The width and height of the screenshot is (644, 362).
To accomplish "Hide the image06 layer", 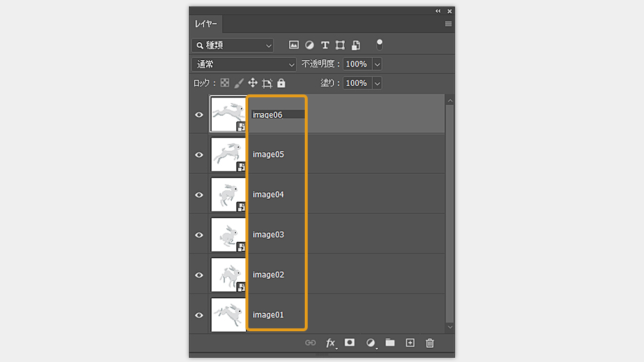I will click(x=199, y=114).
